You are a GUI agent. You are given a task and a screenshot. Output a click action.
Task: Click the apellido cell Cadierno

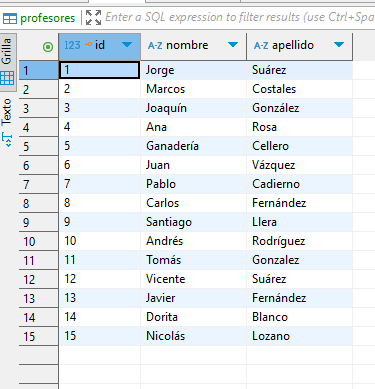click(x=299, y=184)
